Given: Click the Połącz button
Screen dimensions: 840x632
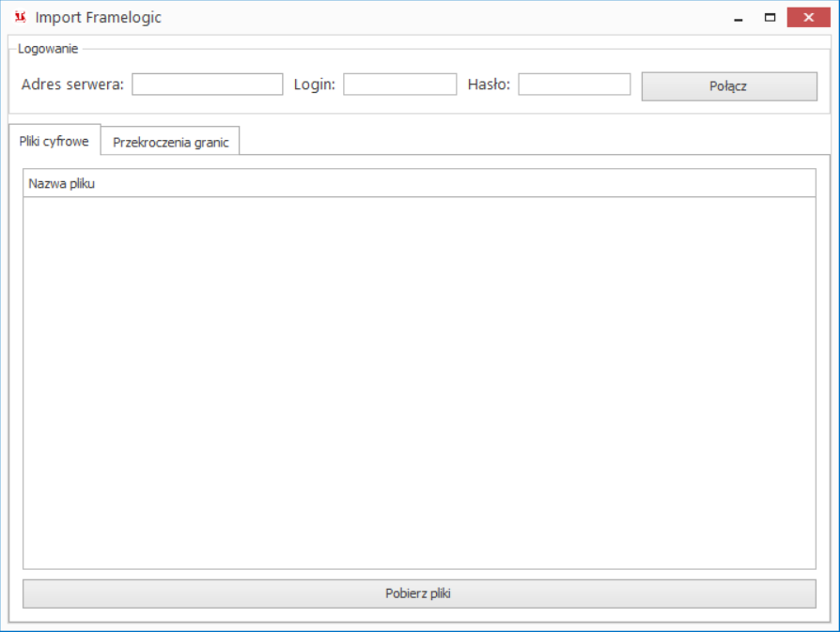Looking at the screenshot, I should pyautogui.click(x=729, y=86).
